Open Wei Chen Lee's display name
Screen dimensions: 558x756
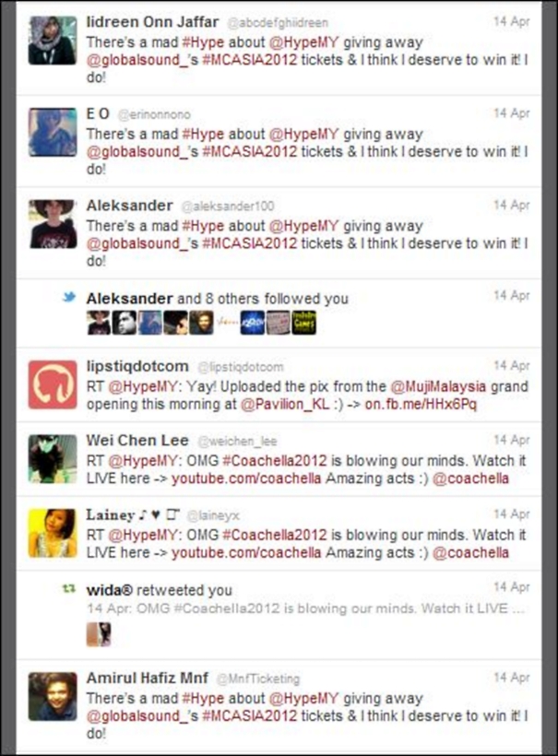137,440
